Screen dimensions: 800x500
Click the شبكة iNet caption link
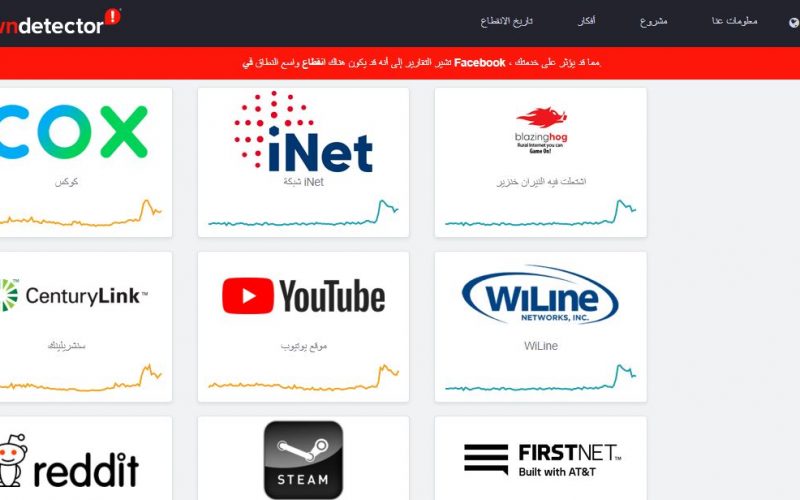[304, 182]
